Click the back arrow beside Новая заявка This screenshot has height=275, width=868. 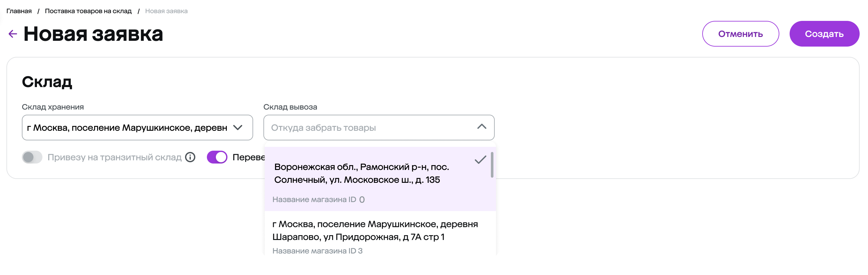13,34
